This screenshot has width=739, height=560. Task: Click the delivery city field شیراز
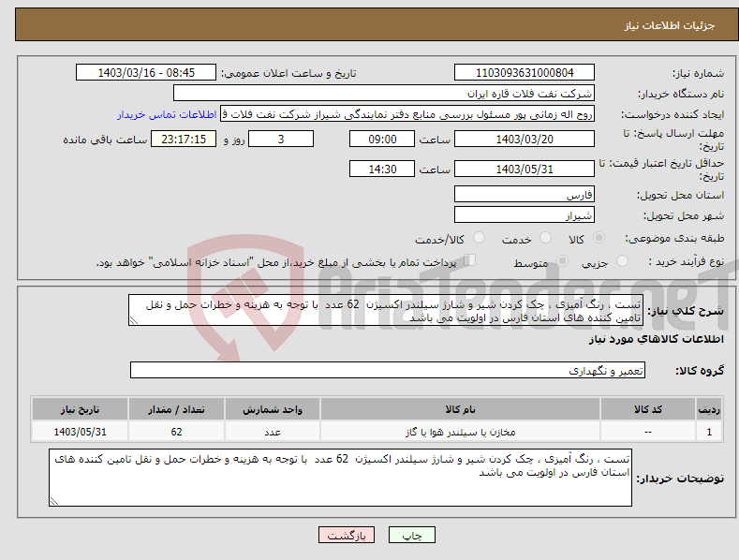tap(525, 215)
